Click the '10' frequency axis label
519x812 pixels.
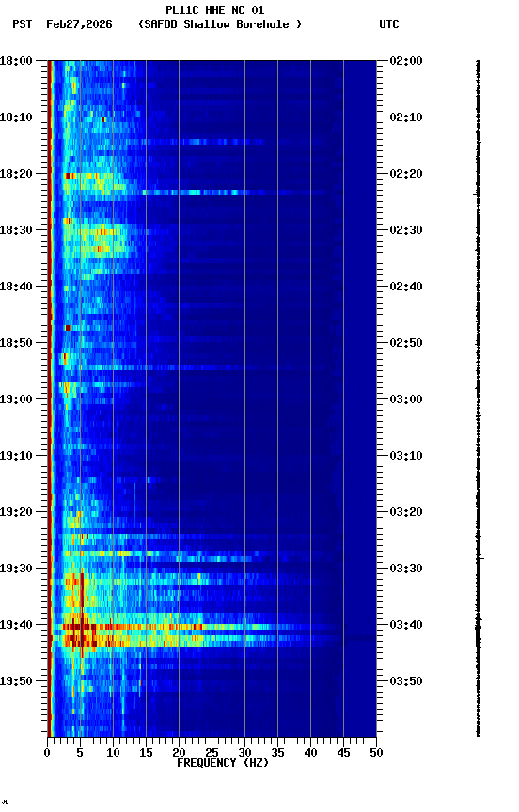click(113, 753)
